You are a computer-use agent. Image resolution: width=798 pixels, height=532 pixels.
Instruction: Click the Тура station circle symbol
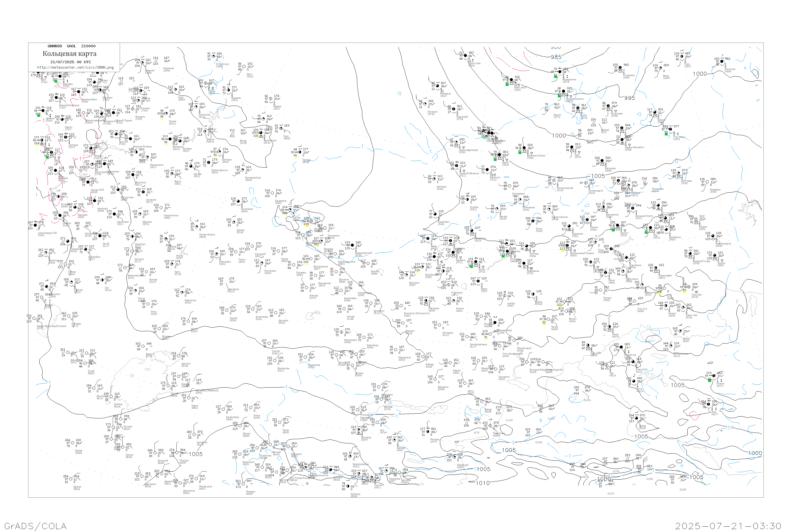(682, 57)
